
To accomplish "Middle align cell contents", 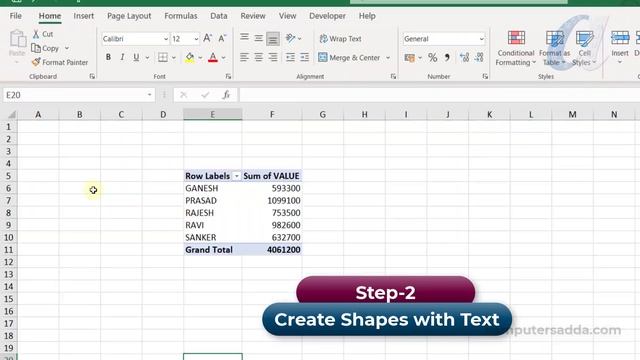I will [x=258, y=38].
